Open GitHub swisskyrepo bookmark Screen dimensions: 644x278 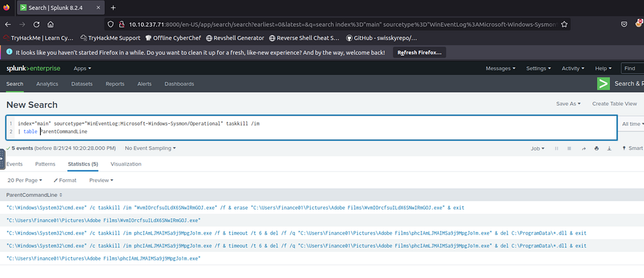coord(382,38)
